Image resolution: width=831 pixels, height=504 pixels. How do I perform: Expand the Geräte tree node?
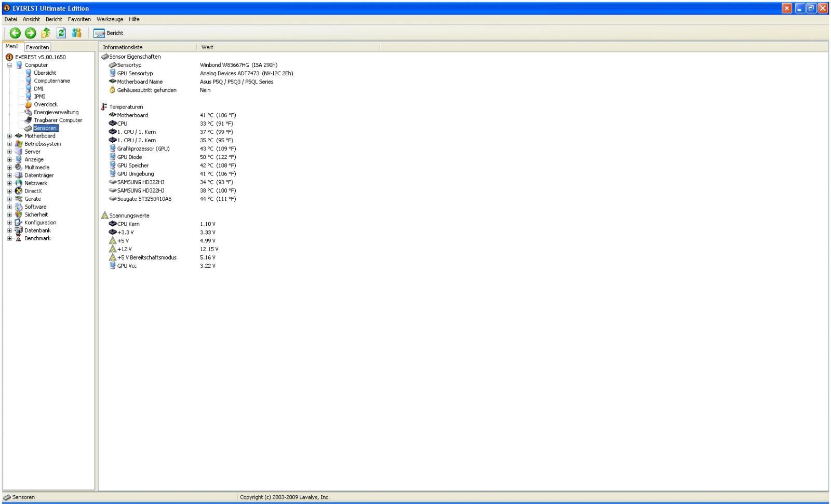click(x=9, y=199)
